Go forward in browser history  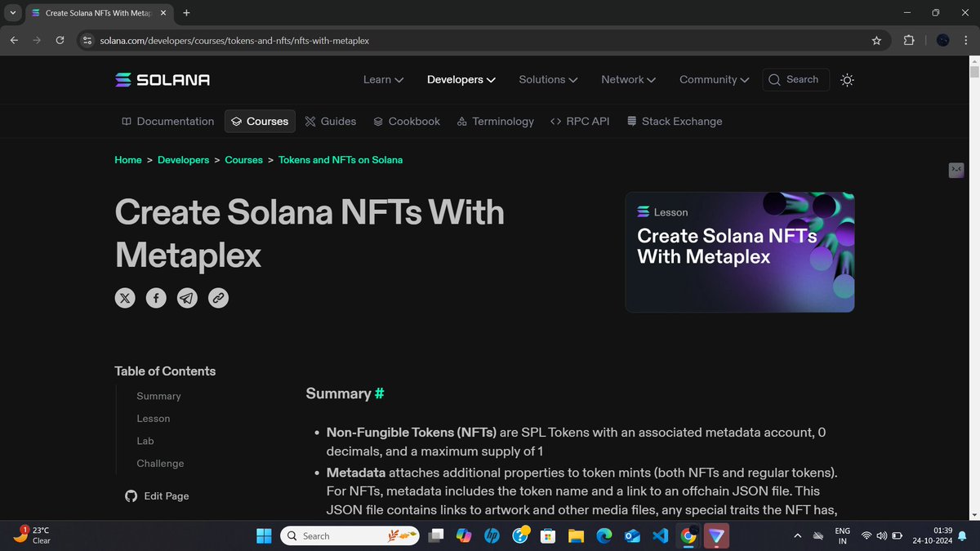point(37,40)
